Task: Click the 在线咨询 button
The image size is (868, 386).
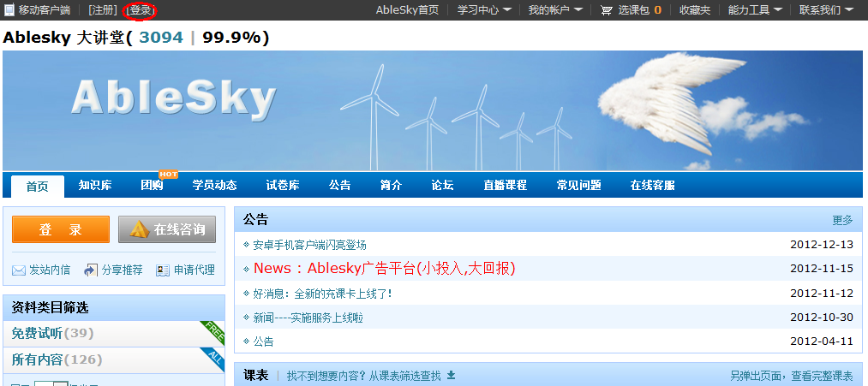Action: [167, 229]
